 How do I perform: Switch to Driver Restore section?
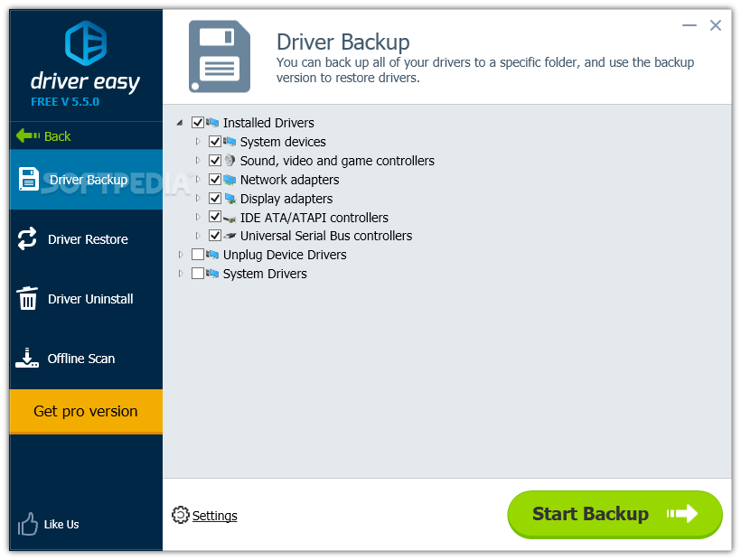pos(89,238)
